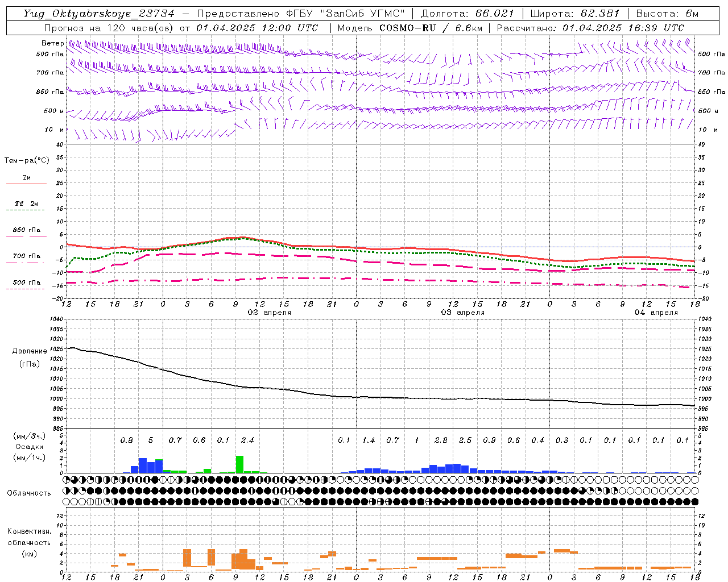Viewport: 728px width, 582px height.
Task: Click the tallest blue precipitation bar on 01 April evening
Action: [x=143, y=465]
